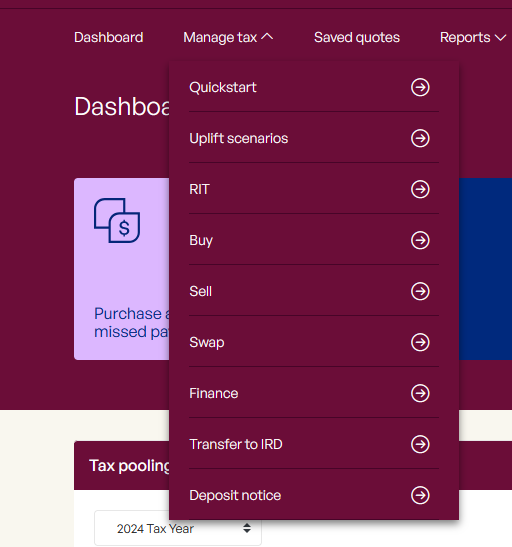Image resolution: width=512 pixels, height=547 pixels.
Task: Click the arrow icon beside Sell
Action: click(x=420, y=291)
